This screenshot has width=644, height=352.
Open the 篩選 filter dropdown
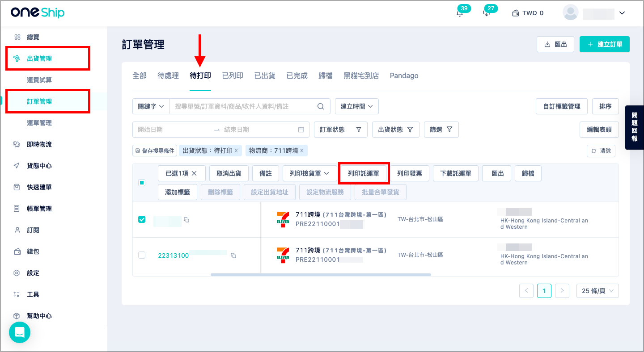pyautogui.click(x=441, y=130)
